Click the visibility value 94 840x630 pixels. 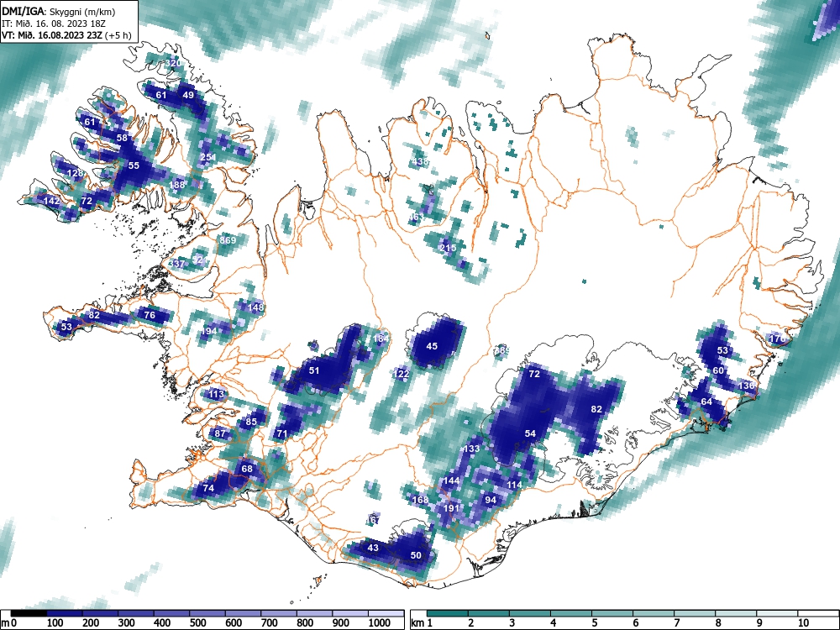point(491,500)
